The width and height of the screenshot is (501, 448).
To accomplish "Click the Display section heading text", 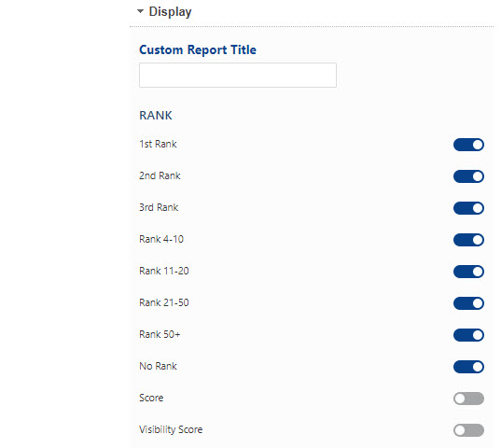I will tap(170, 12).
